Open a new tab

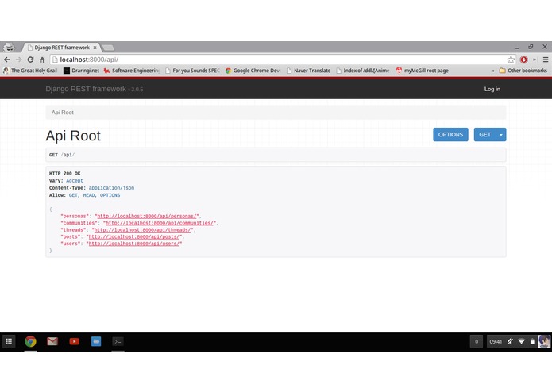click(108, 48)
